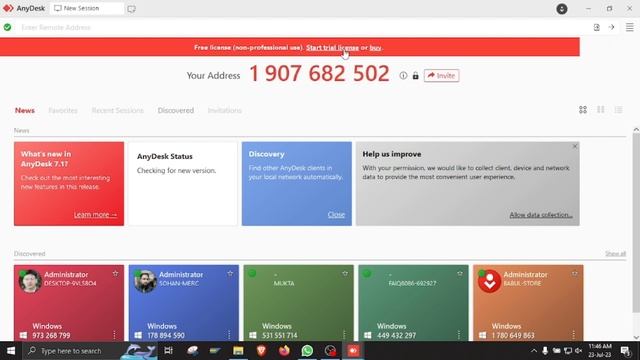Click the scrollbar up arrow
Screen dimensions: 640x360
(636, 129)
